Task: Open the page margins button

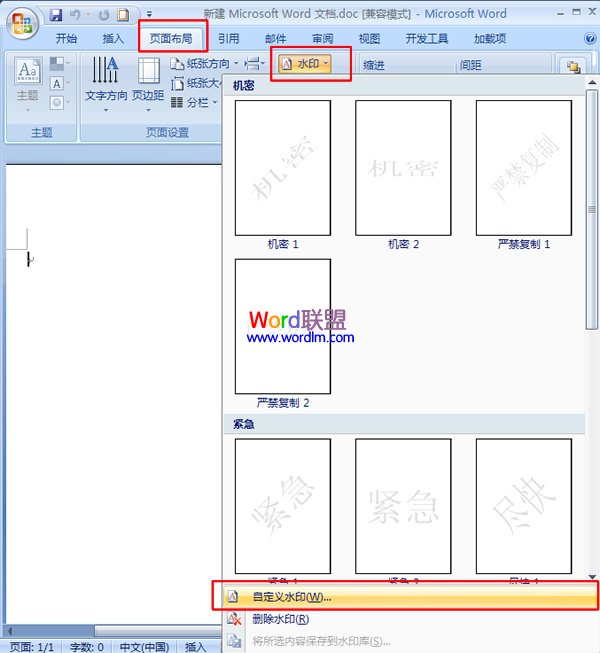Action: pyautogui.click(x=148, y=85)
